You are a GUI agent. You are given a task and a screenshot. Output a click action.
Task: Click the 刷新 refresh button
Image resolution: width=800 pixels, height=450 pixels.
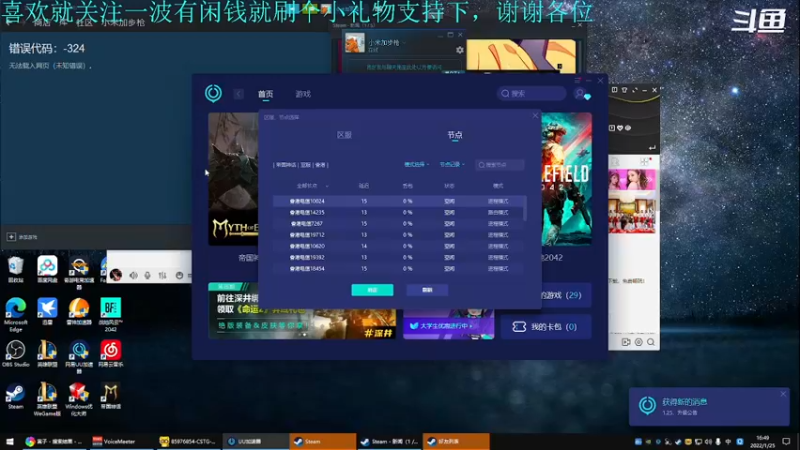(427, 290)
